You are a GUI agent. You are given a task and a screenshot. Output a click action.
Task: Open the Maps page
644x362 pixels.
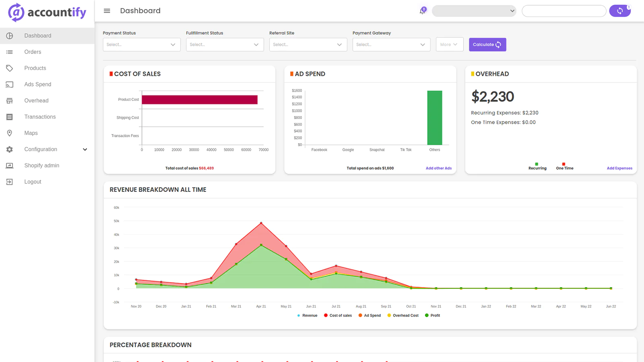tap(47, 133)
